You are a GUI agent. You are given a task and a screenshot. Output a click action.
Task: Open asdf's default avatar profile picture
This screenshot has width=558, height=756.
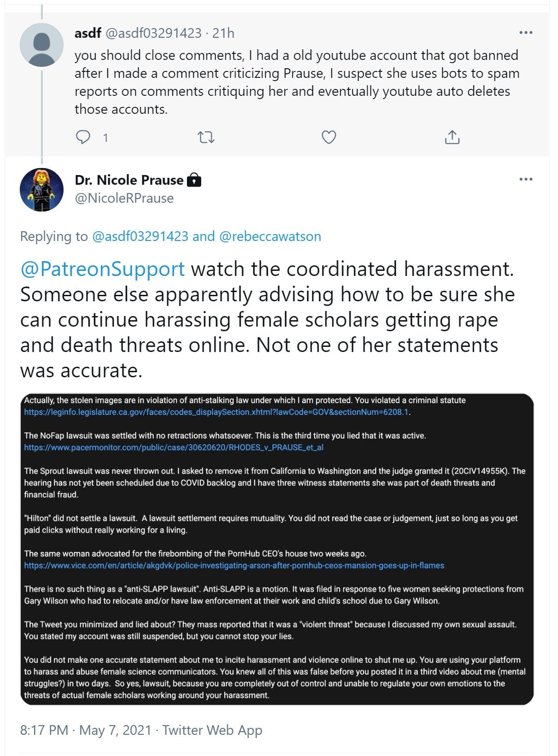point(42,45)
